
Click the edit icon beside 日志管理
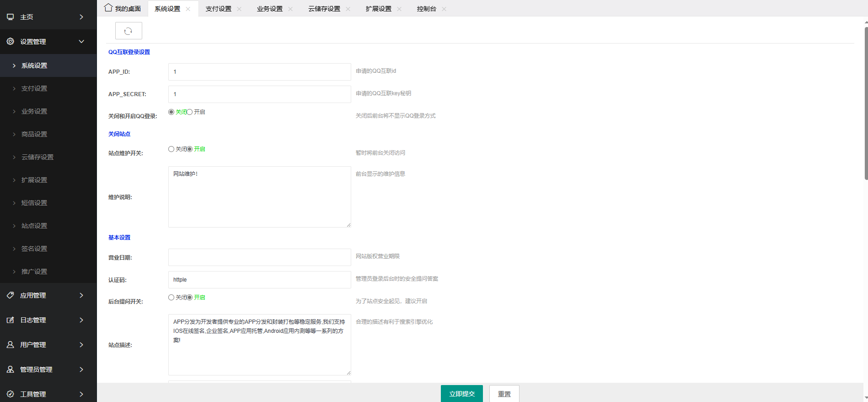[10, 320]
